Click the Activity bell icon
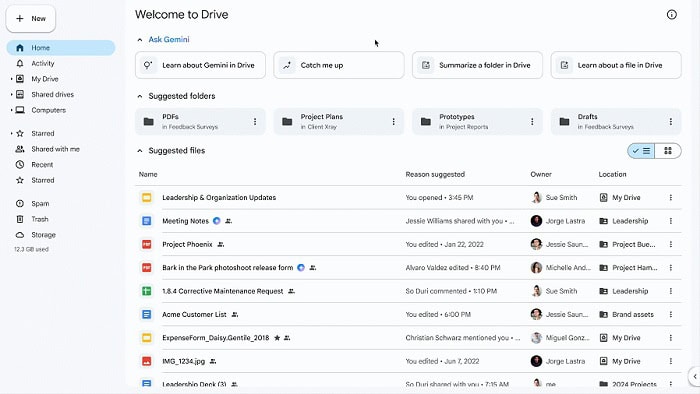This screenshot has height=394, width=700. [x=20, y=63]
